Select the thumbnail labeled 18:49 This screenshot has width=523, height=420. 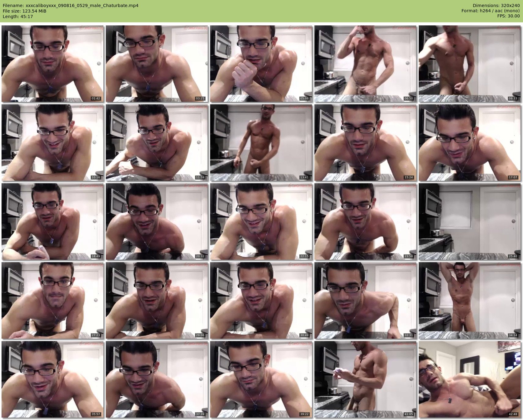coord(53,221)
